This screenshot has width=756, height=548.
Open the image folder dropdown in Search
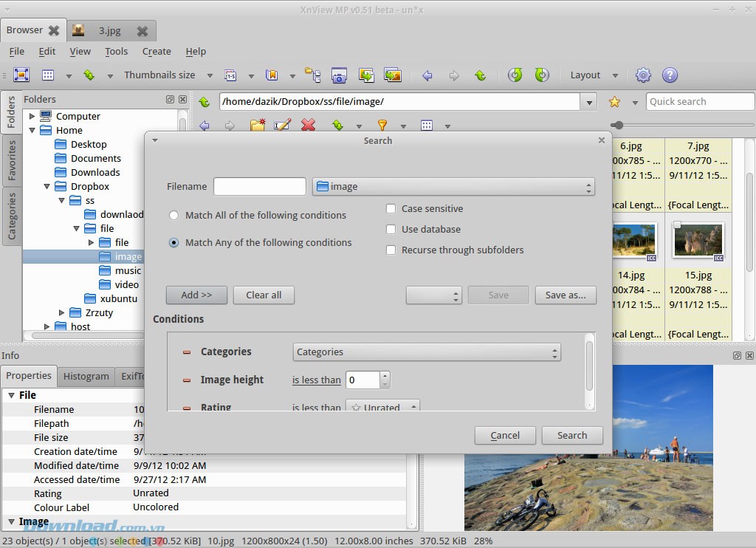pyautogui.click(x=453, y=187)
